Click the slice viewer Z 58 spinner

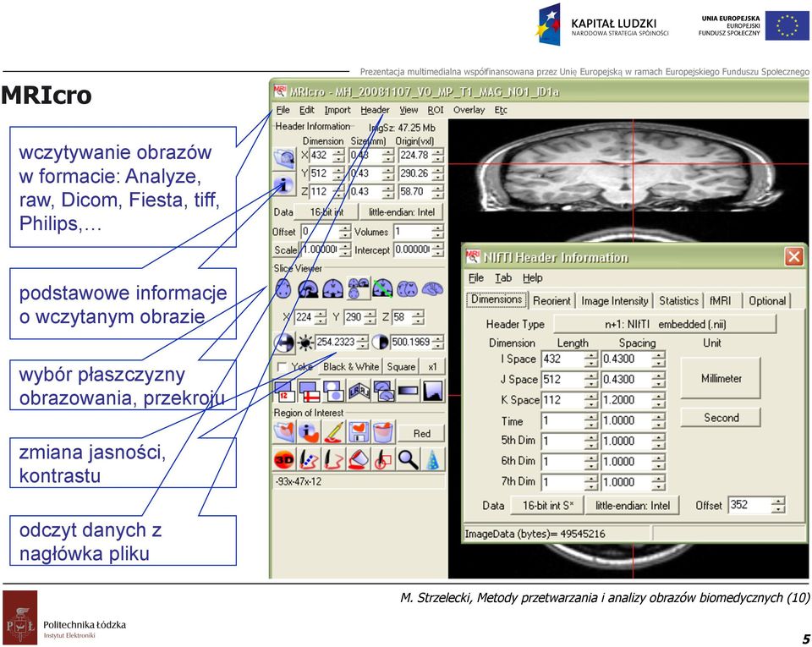[x=419, y=317]
